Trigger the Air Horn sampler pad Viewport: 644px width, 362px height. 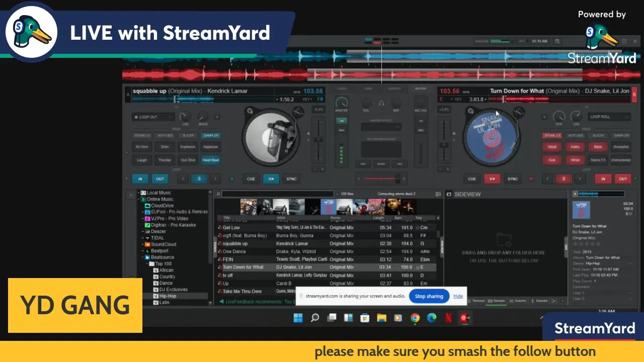[142, 147]
